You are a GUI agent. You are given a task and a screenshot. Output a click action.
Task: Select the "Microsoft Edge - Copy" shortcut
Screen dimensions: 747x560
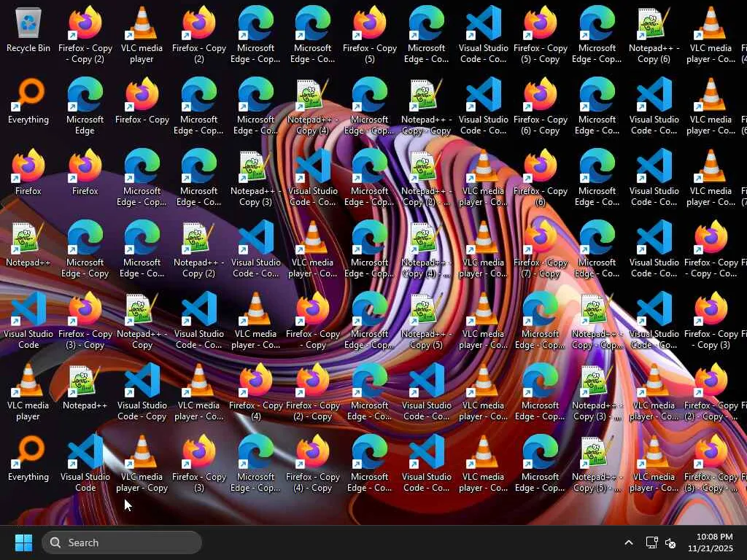[x=85, y=249]
